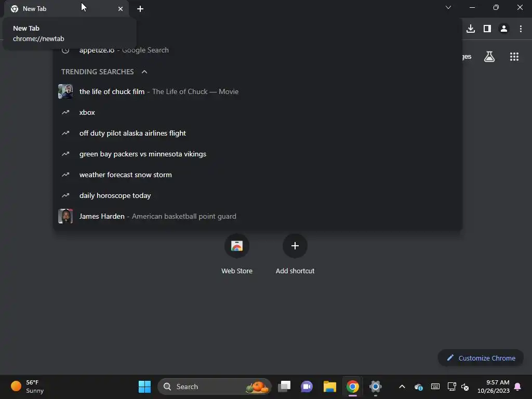532x399 pixels.
Task: Close the New Tab tab
Action: 121,9
